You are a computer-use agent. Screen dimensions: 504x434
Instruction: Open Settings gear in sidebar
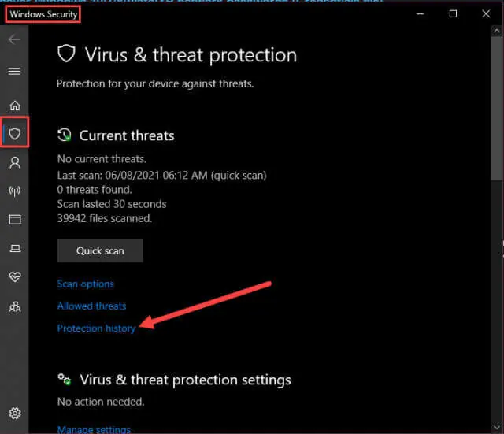[15, 413]
